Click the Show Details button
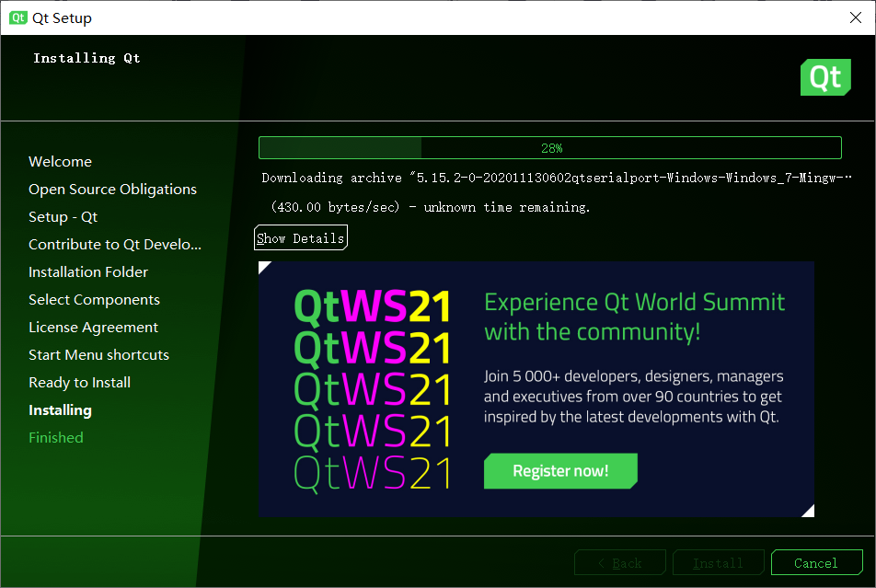This screenshot has height=588, width=876. pos(301,237)
